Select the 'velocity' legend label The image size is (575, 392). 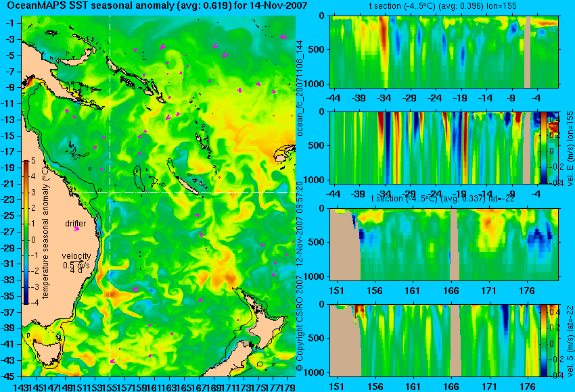(76, 256)
